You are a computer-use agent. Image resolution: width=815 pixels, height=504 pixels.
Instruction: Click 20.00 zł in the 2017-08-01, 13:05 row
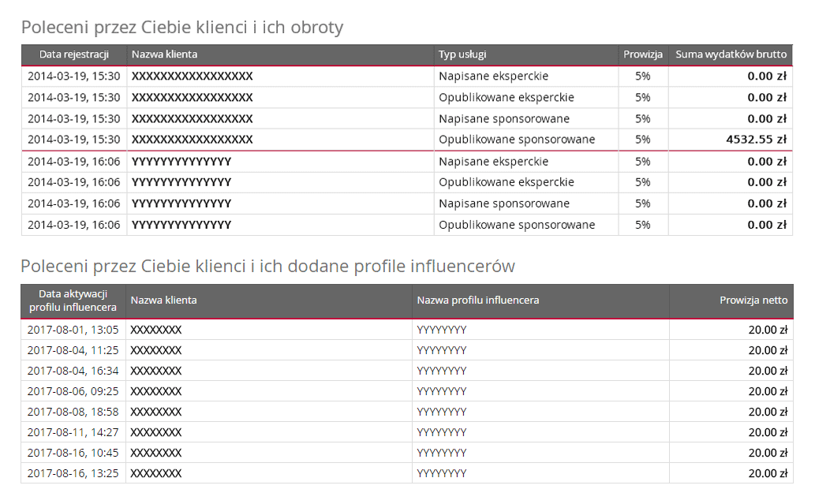[768, 330]
